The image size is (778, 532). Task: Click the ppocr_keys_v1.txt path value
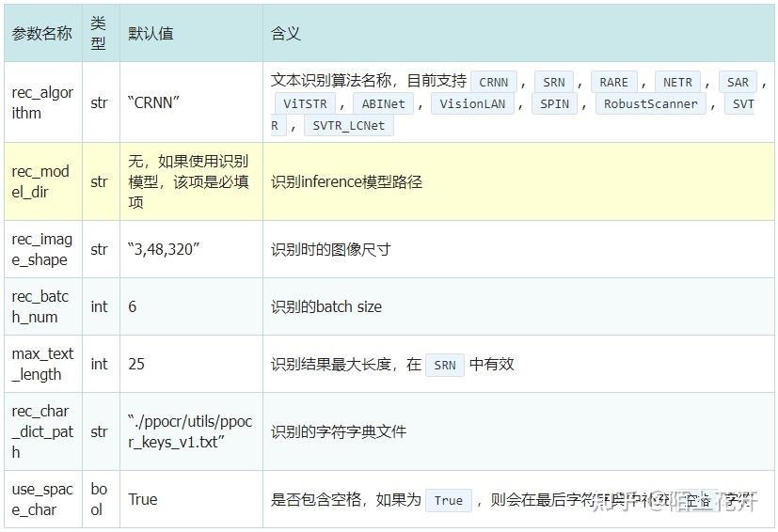point(190,431)
